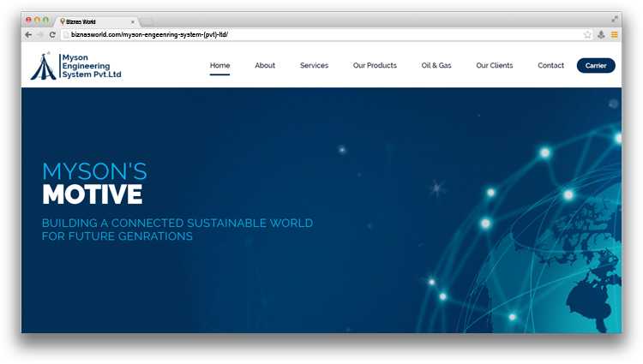Screen dimensions: 643x364
Task: Open the Chrome hamburger menu
Action: (x=615, y=34)
